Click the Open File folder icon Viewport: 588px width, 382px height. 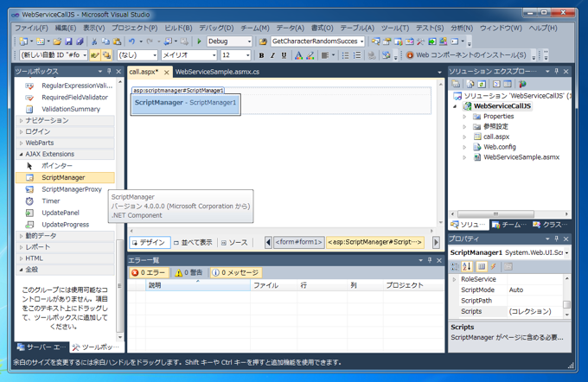coord(57,41)
